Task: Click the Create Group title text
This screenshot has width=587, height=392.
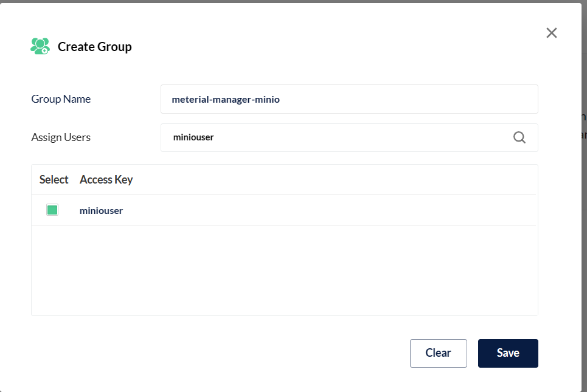Action: click(x=94, y=46)
